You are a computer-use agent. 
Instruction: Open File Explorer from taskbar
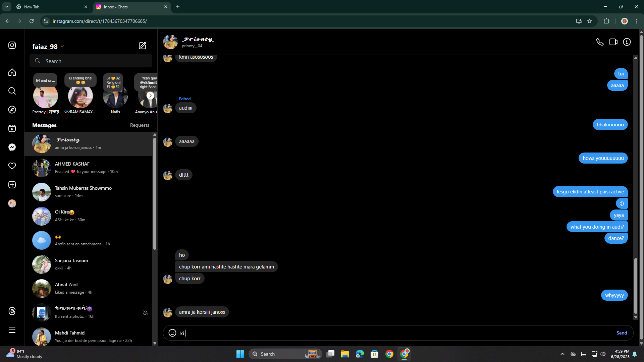(345, 354)
